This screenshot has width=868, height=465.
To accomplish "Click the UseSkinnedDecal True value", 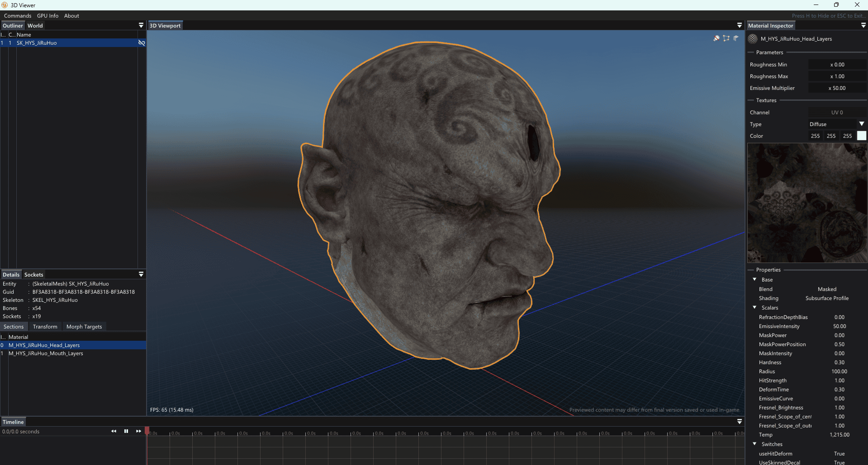I will point(840,462).
